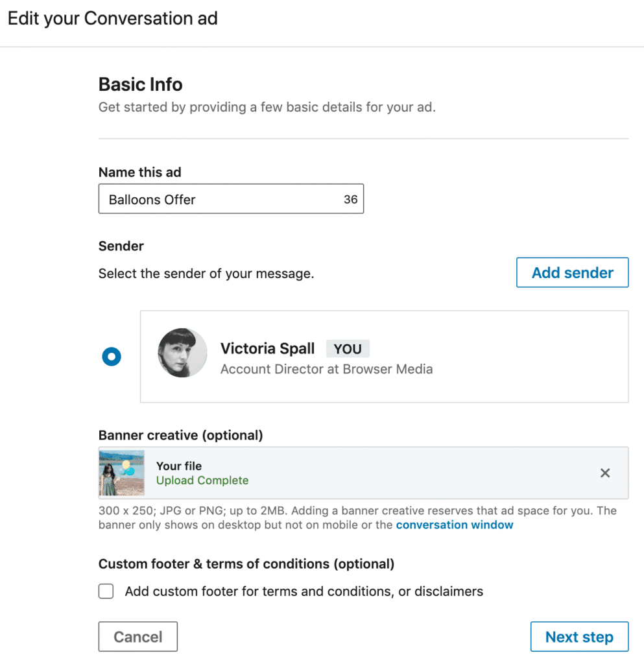Select the Victoria Spall sender radio button
This screenshot has height=664, width=644.
click(112, 357)
